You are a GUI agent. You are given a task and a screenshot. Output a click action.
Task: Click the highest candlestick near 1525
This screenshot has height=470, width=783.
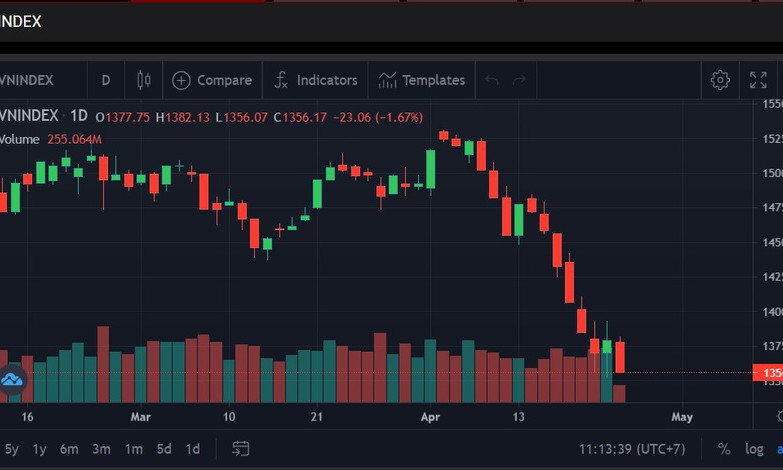pos(443,135)
